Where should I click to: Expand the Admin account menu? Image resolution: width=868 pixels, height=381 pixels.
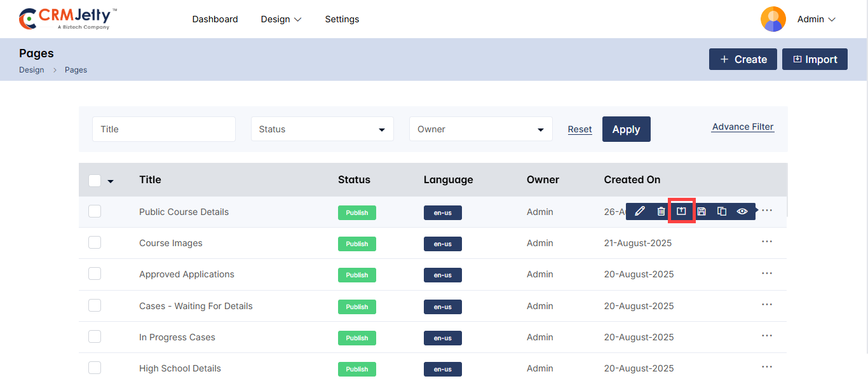pos(817,20)
